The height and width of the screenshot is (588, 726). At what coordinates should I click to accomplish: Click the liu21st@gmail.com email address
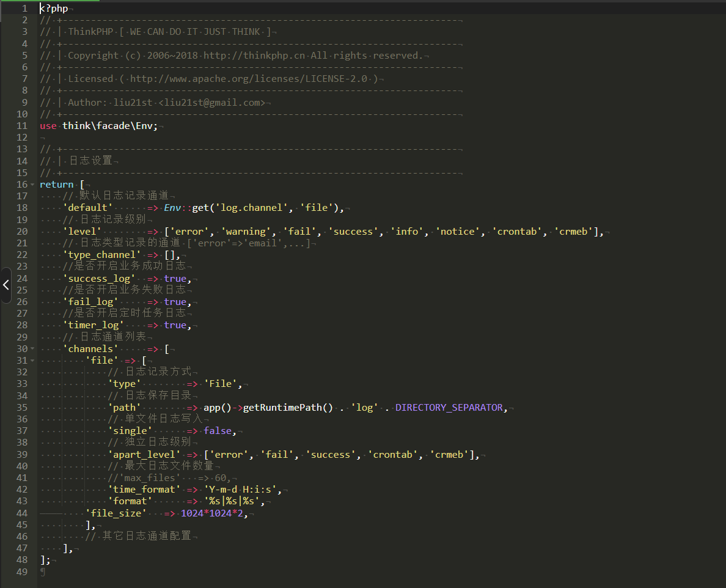(211, 103)
